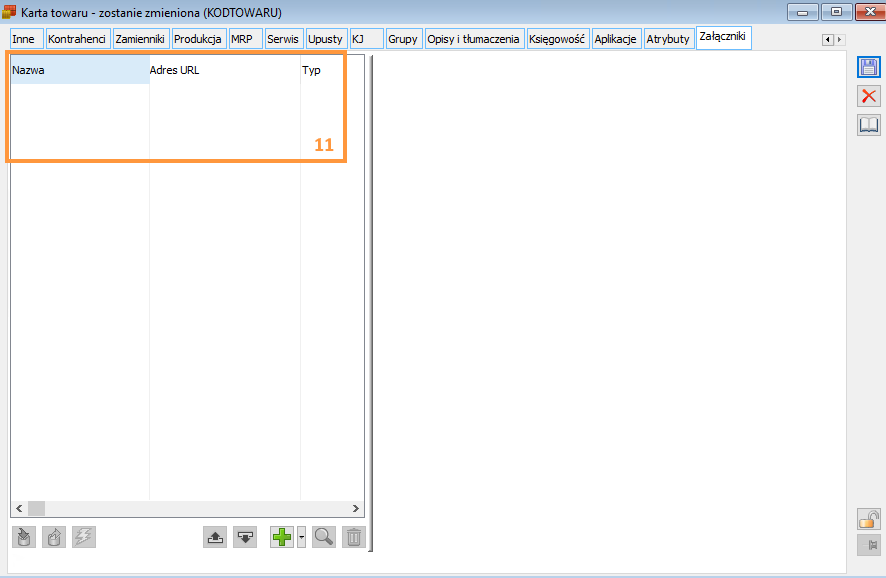Screen dimensions: 886x578
Task: Toggle the pin window button
Action: 869,545
